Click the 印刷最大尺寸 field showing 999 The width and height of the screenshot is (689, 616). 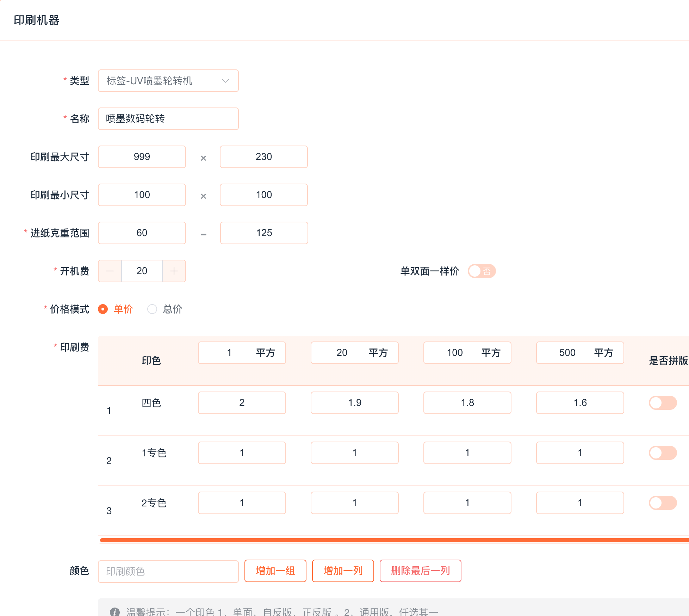(142, 157)
